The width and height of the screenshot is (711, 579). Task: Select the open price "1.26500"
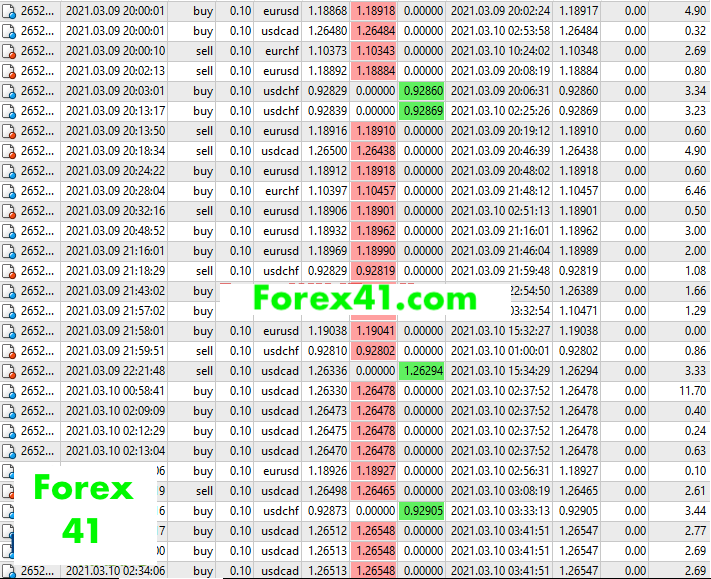pyautogui.click(x=327, y=151)
